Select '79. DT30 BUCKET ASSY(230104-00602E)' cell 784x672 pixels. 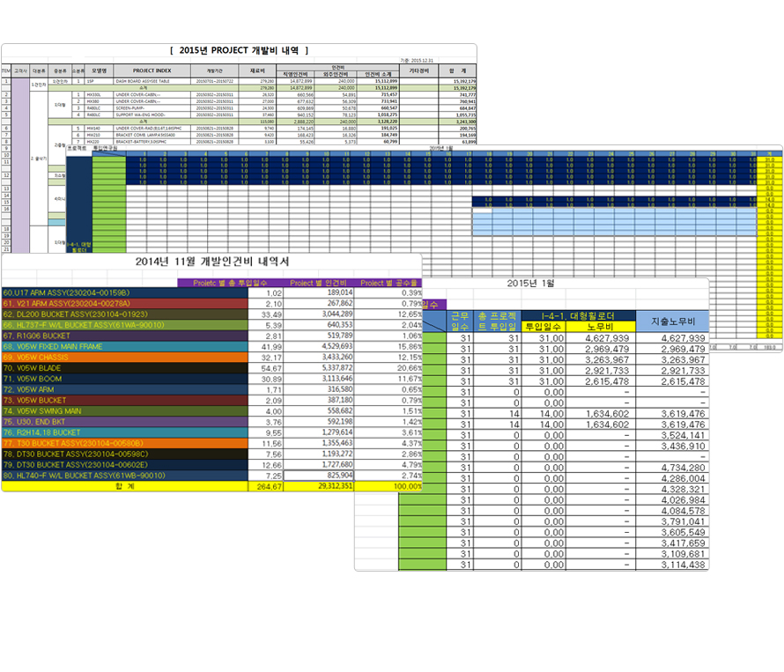(125, 465)
